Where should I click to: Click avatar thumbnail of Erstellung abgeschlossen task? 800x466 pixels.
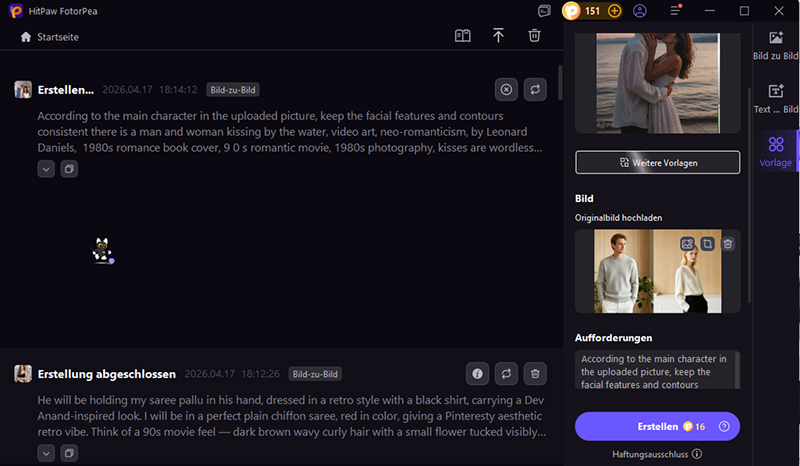coord(23,374)
